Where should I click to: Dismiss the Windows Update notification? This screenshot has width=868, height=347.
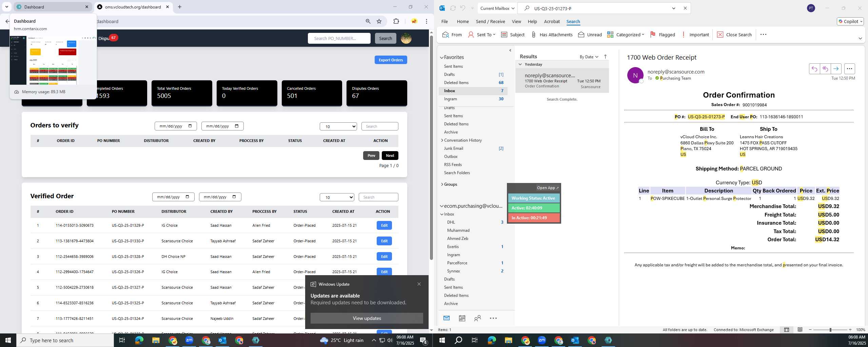(x=419, y=284)
